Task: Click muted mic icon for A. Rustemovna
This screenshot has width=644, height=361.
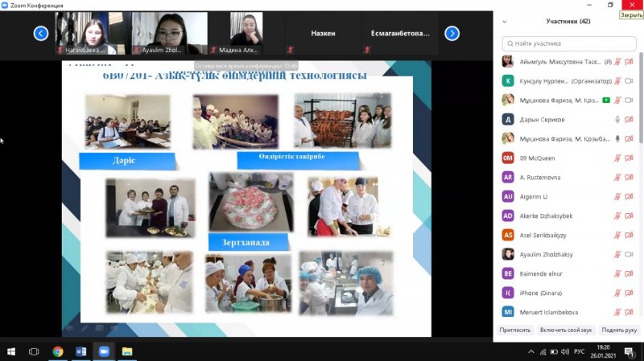Action: [617, 177]
